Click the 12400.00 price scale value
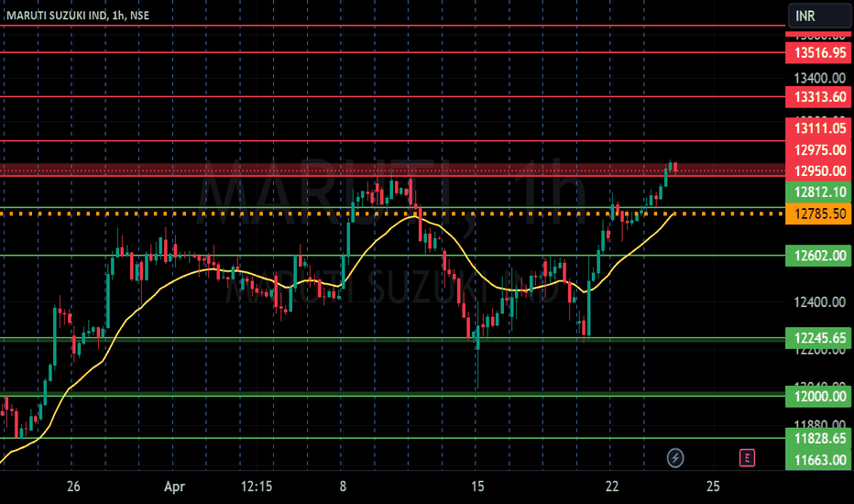This screenshot has height=504, width=854. (x=819, y=301)
